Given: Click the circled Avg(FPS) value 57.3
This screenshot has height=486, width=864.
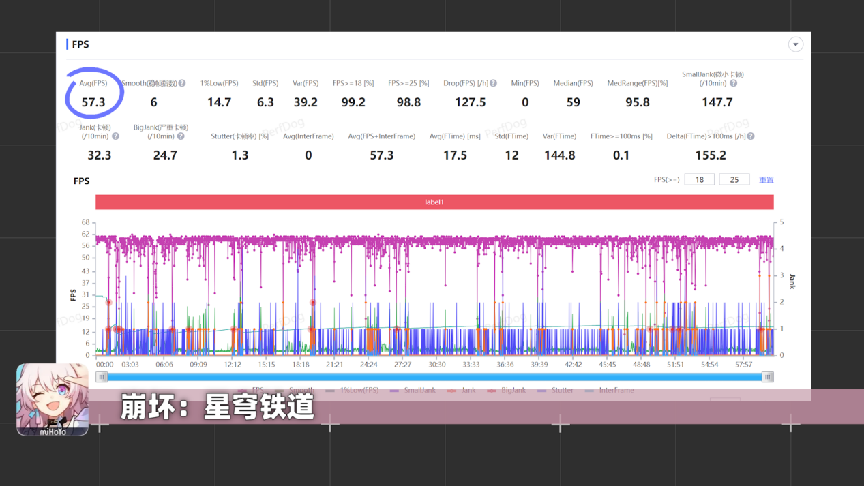Looking at the screenshot, I should [95, 102].
